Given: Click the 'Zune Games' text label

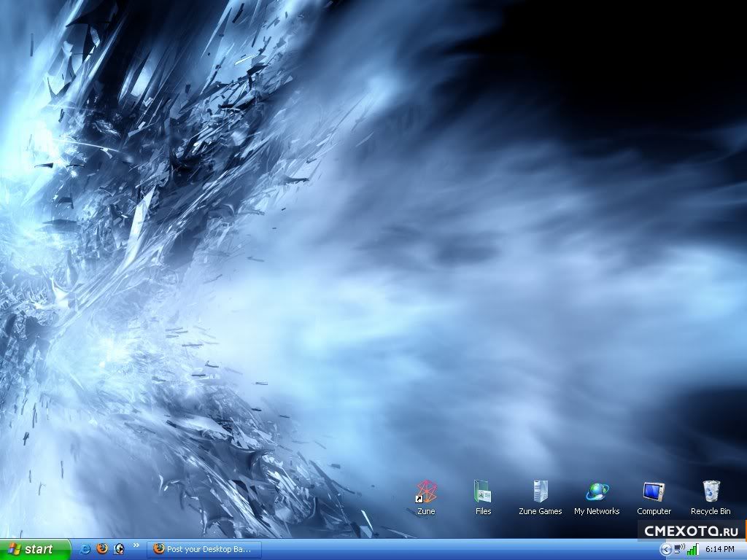Looking at the screenshot, I should (540, 511).
